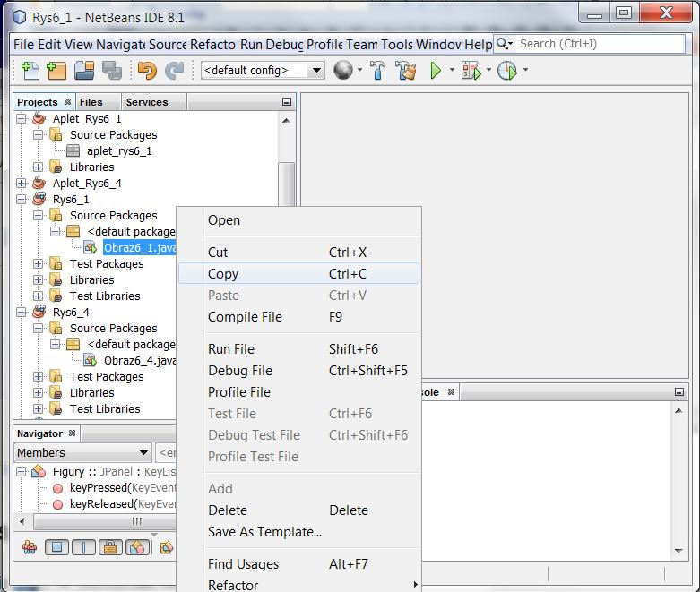Image resolution: width=700 pixels, height=592 pixels.
Task: Click the search magnifier icon
Action: 502,44
